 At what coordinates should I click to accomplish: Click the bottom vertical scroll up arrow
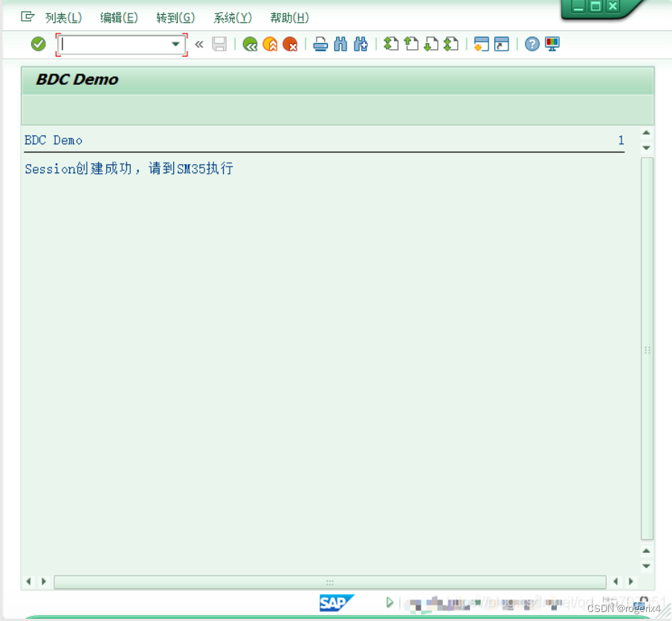tap(647, 550)
